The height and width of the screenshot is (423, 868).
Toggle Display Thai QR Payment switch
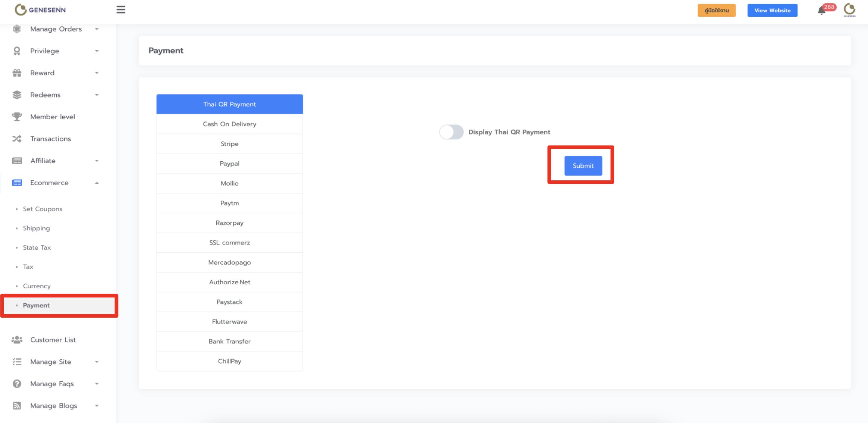click(451, 132)
